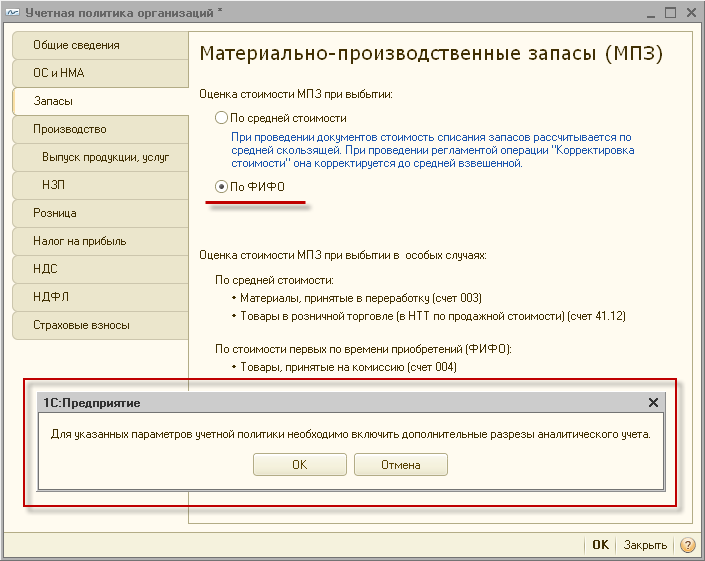Switch to Страховые взносы tab
705x561 pixels.
100,325
